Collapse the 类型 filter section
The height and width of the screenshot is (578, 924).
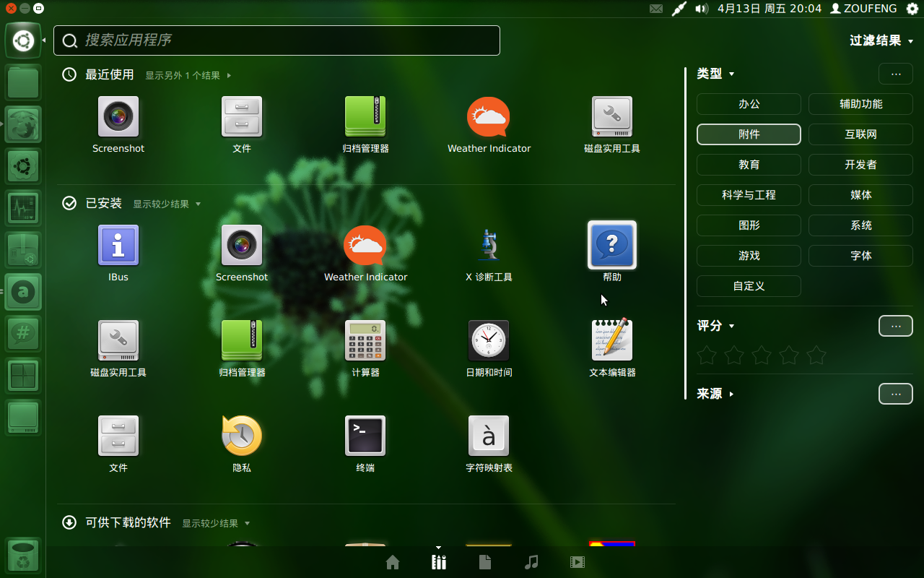pyautogui.click(x=715, y=74)
